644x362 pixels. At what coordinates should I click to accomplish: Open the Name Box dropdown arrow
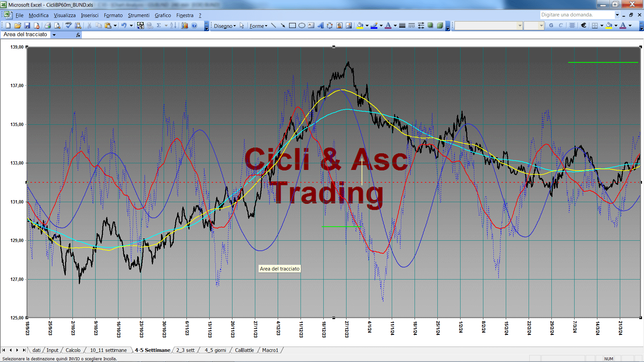[54, 35]
